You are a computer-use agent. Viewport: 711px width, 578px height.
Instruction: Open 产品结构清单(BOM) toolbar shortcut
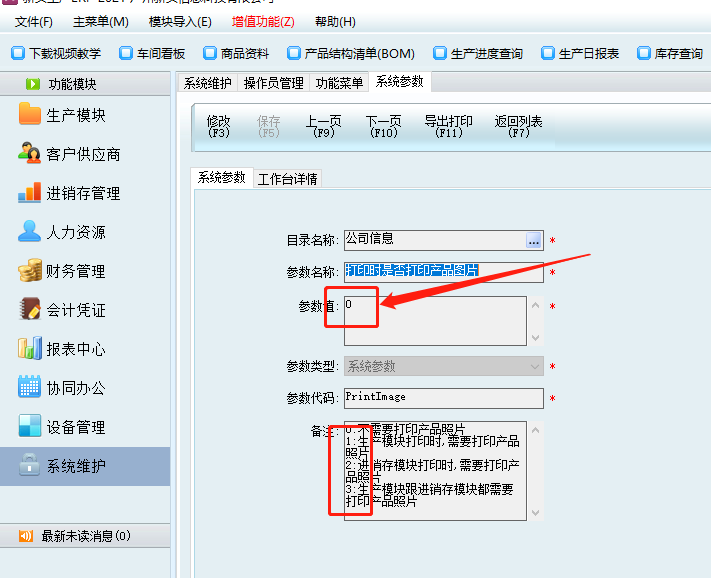350,53
